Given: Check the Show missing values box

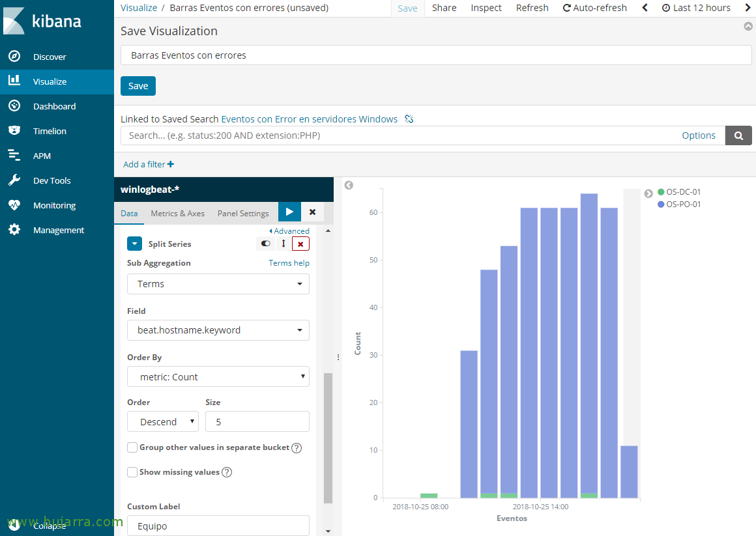Looking at the screenshot, I should coord(132,472).
